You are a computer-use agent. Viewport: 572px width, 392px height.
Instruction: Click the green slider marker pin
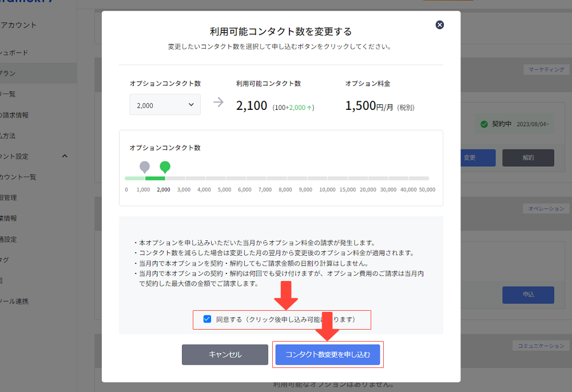click(x=165, y=167)
